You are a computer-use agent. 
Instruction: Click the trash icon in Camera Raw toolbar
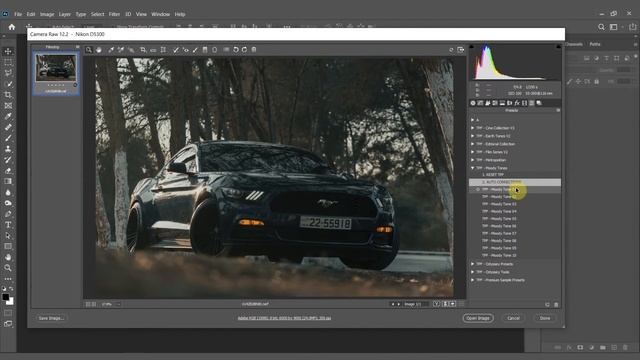click(x=254, y=50)
